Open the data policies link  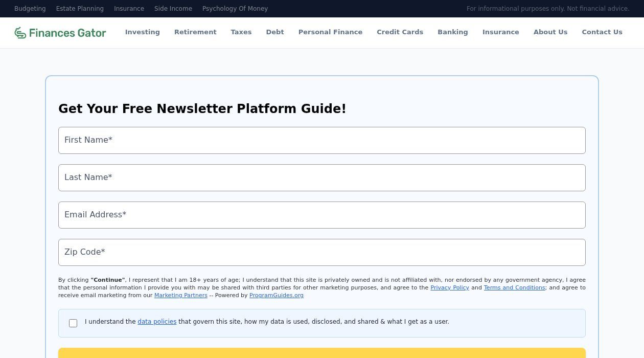click(157, 322)
